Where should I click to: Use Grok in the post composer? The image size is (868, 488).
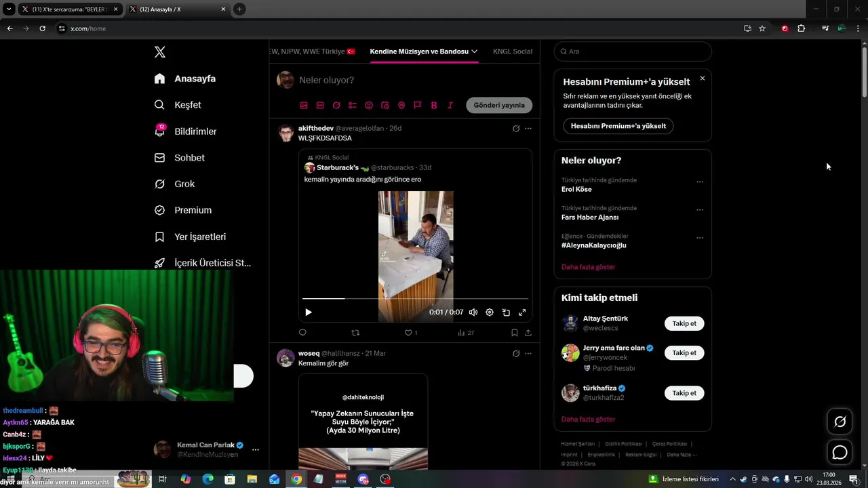pyautogui.click(x=336, y=105)
